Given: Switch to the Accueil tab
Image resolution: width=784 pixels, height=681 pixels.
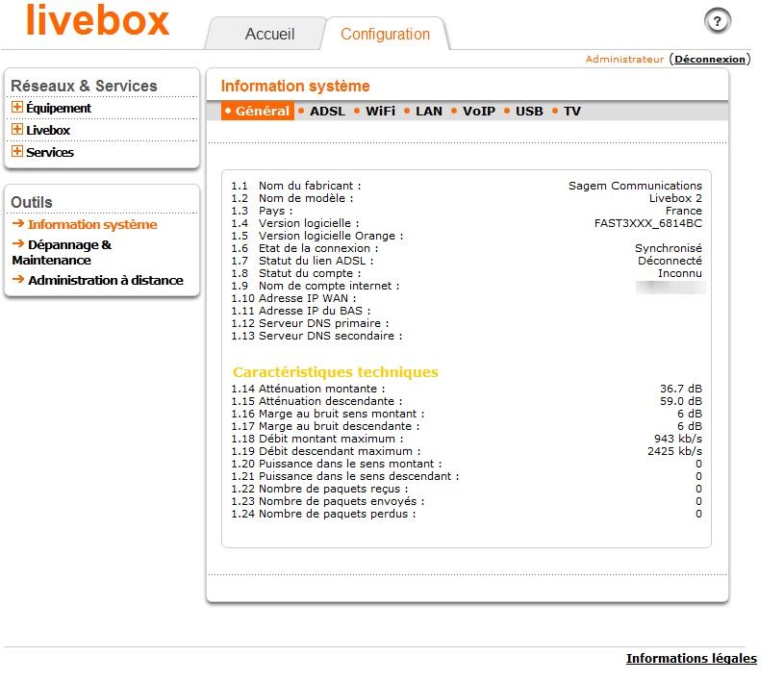Looking at the screenshot, I should click(x=269, y=34).
